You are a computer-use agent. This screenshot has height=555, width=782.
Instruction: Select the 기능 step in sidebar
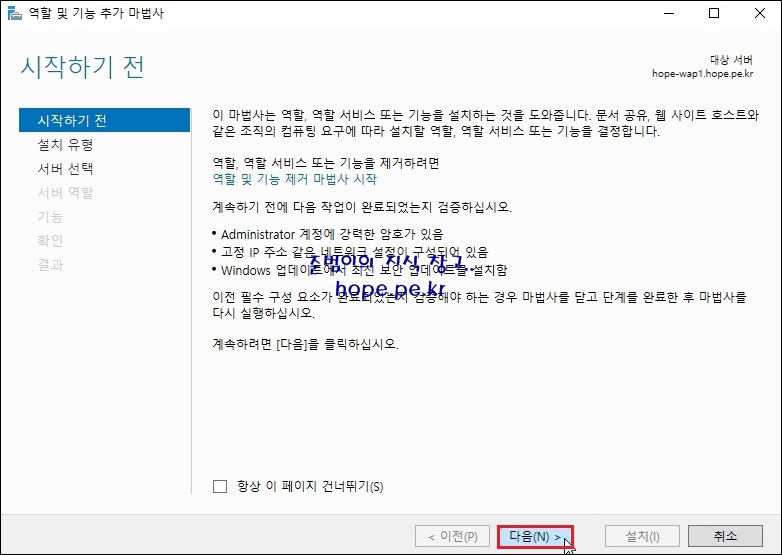pos(50,216)
